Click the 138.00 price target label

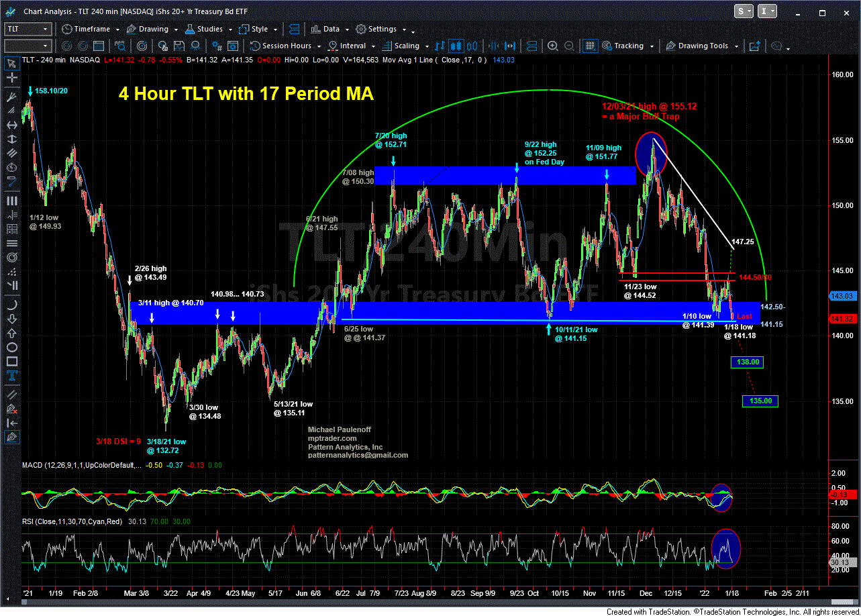748,362
